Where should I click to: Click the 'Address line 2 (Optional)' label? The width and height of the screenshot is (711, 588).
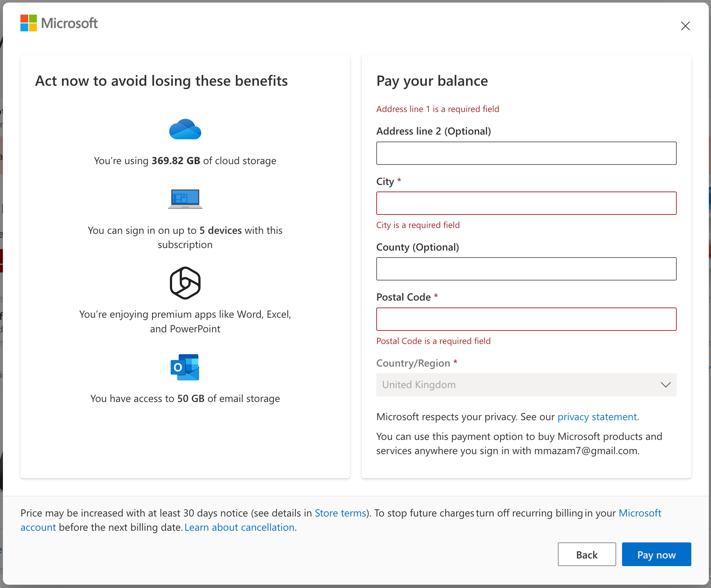click(434, 131)
